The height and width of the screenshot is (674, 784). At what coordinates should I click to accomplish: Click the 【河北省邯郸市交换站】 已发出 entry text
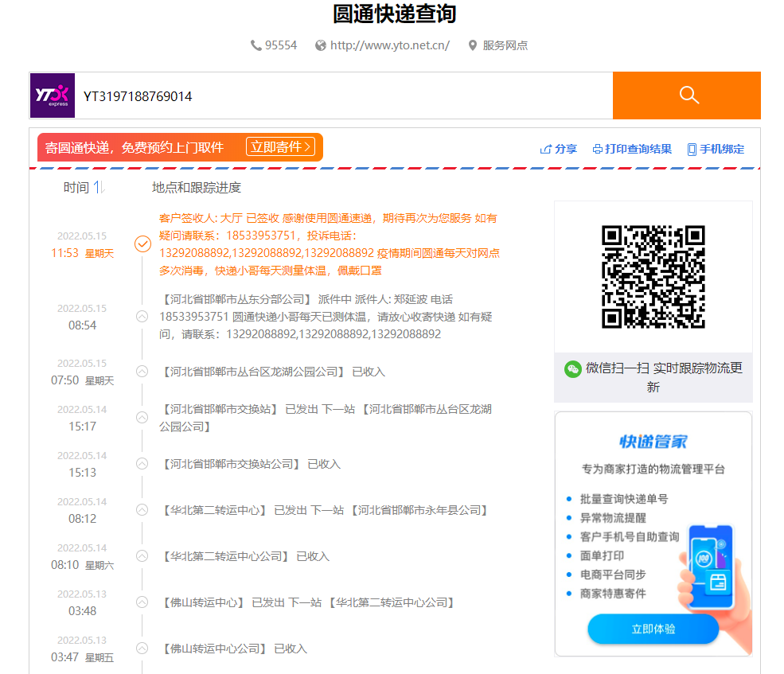pyautogui.click(x=326, y=418)
